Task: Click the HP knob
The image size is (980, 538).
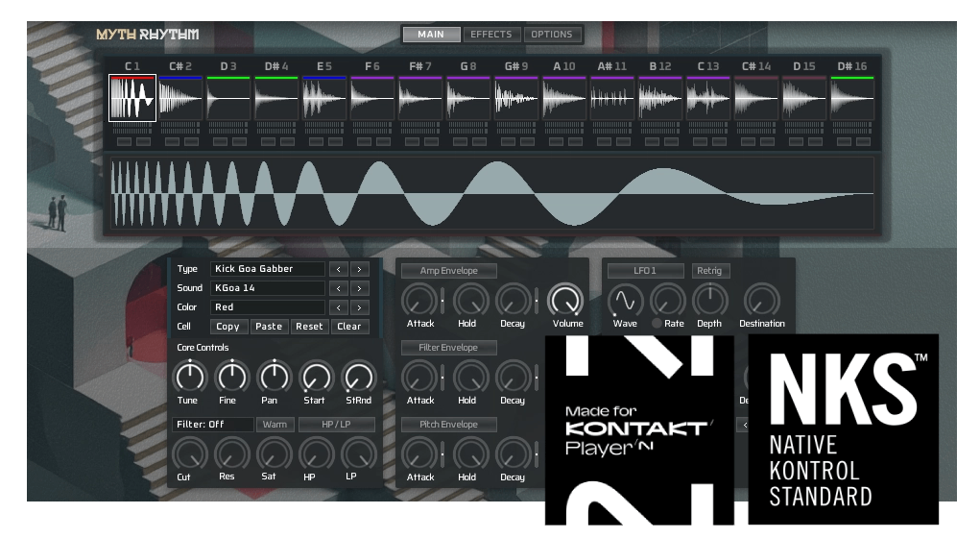Action: tap(316, 453)
